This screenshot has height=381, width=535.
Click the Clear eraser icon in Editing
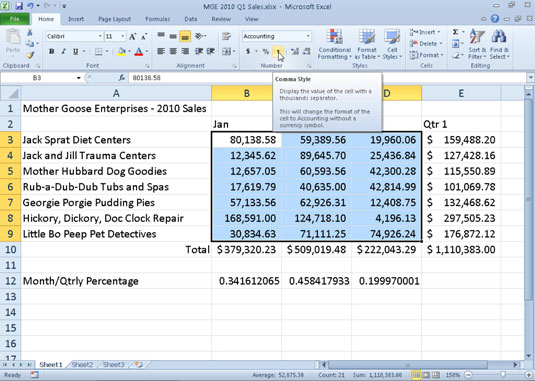point(456,55)
